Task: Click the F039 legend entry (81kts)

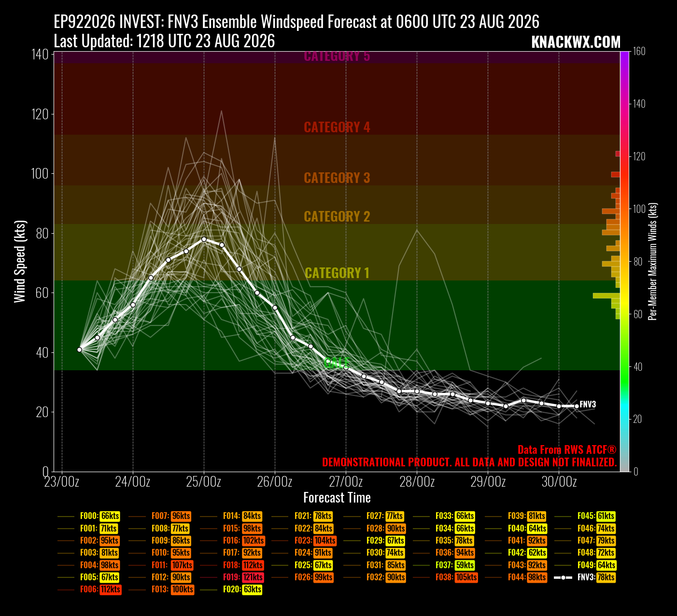Action: point(516,517)
